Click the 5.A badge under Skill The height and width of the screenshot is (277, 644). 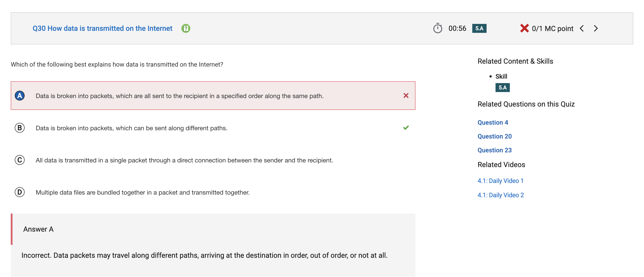pyautogui.click(x=502, y=88)
